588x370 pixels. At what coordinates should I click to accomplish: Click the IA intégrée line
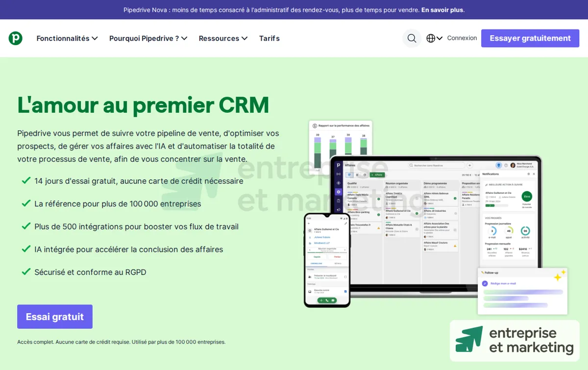[x=128, y=249]
